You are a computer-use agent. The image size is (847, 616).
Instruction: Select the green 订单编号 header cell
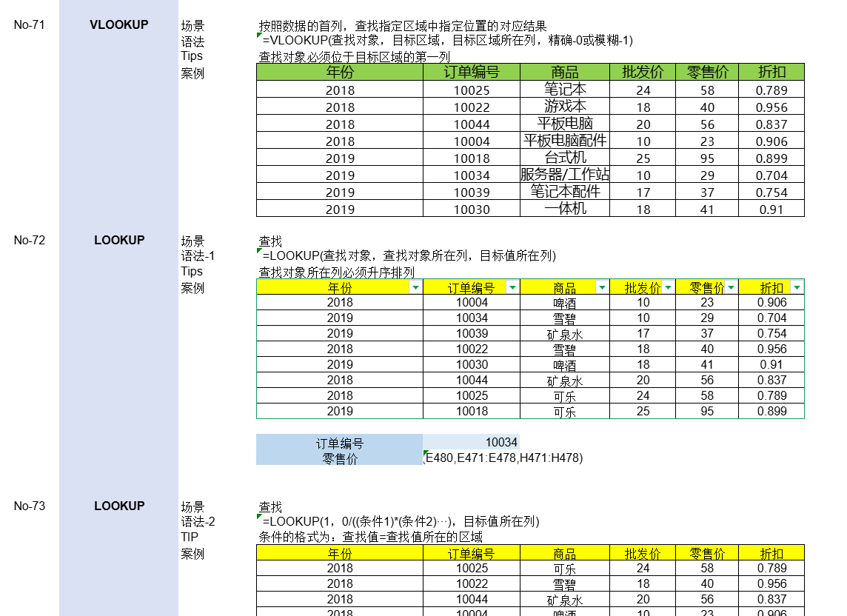tap(472, 72)
